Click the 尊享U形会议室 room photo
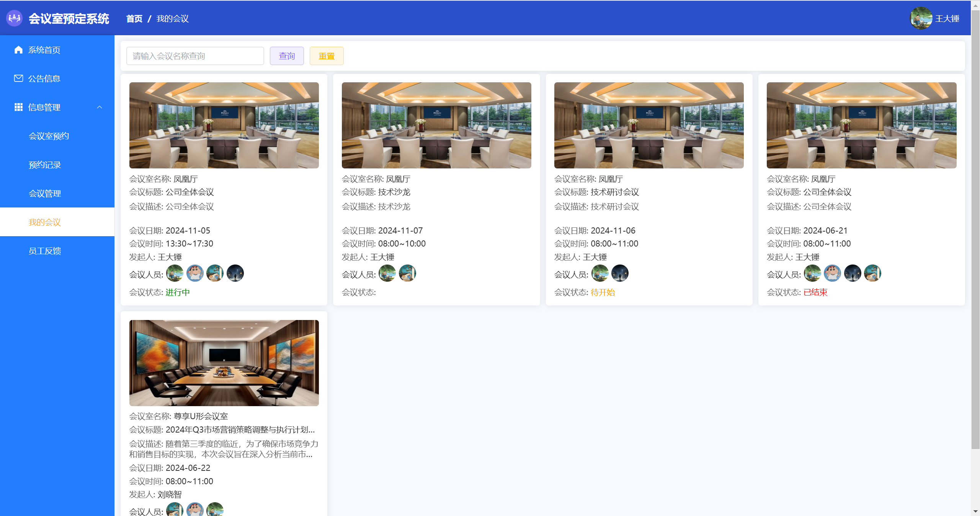Image resolution: width=980 pixels, height=516 pixels. [x=224, y=363]
